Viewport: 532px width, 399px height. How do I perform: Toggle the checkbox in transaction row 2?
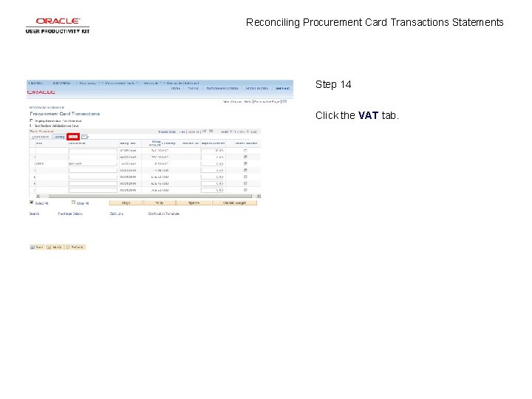coord(245,157)
